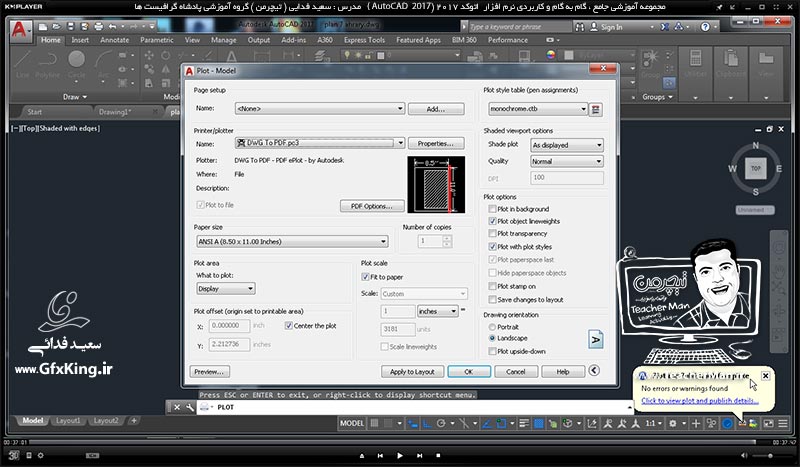Viewport: 800px width, 467px height.
Task: Click OK in Plot dialog
Action: pyautogui.click(x=469, y=372)
